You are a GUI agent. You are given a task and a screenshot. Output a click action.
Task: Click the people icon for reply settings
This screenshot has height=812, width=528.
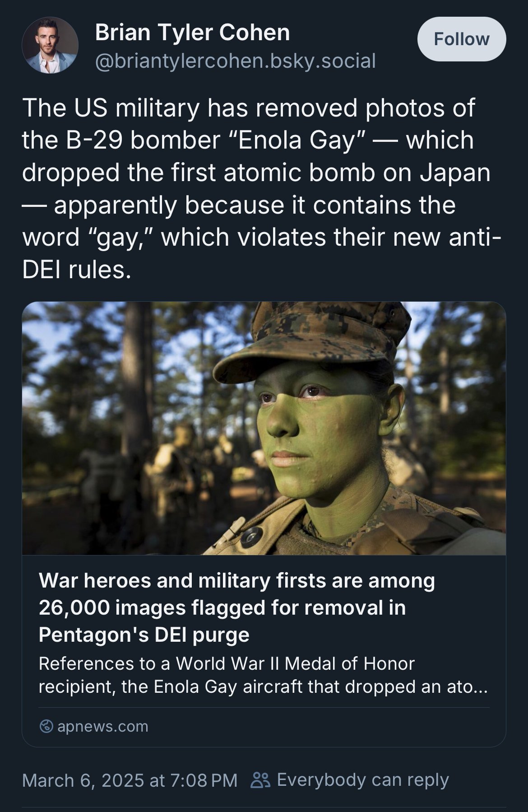coord(260,780)
